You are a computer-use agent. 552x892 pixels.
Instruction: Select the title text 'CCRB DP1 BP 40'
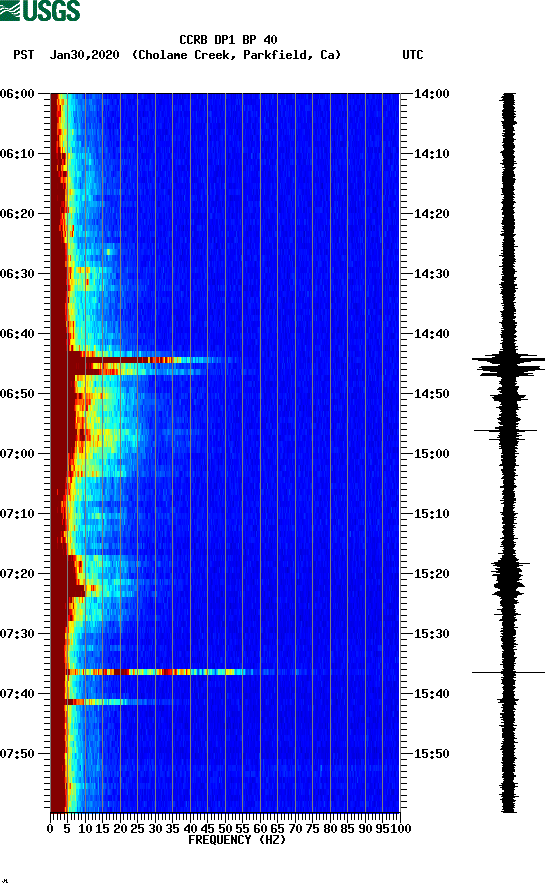(x=228, y=40)
